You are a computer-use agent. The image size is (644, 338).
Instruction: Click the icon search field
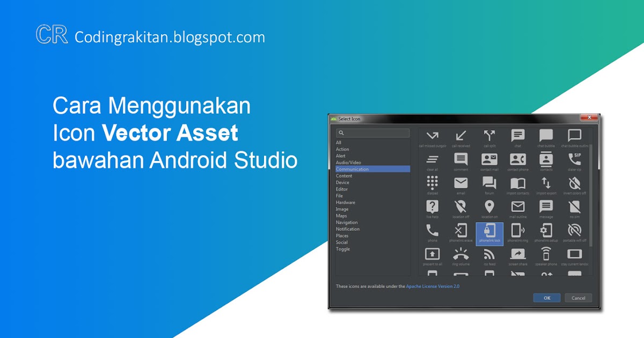(373, 132)
